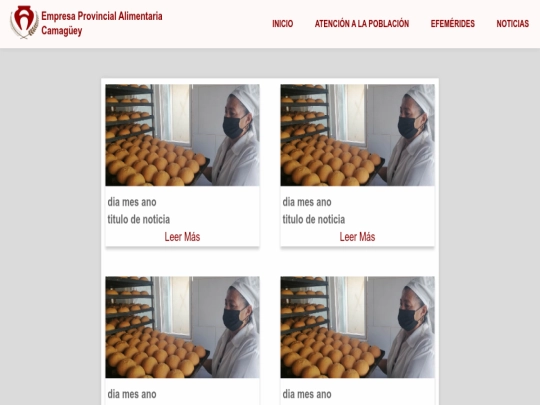Click 'Leer Más' in the top-right card
The width and height of the screenshot is (540, 405).
click(x=357, y=237)
